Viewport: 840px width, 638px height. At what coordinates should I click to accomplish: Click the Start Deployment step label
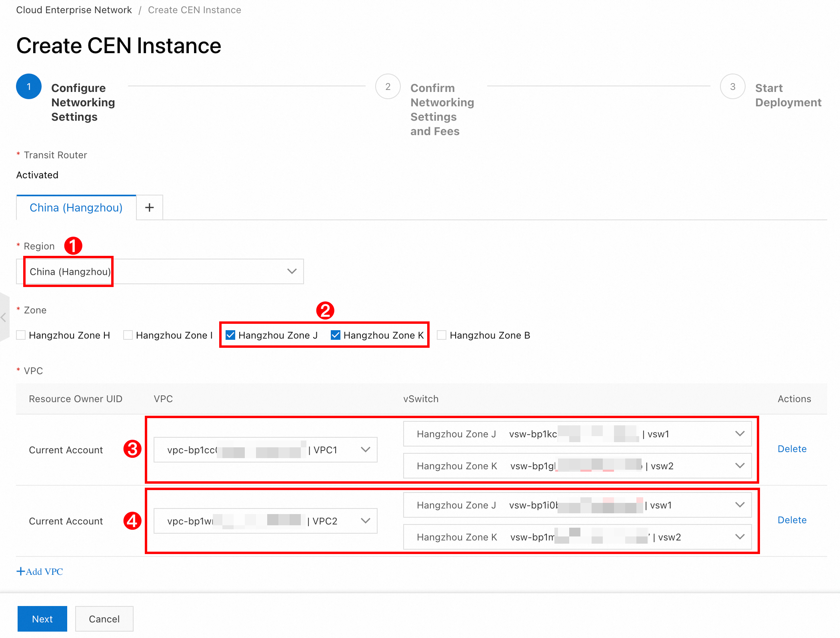point(788,95)
